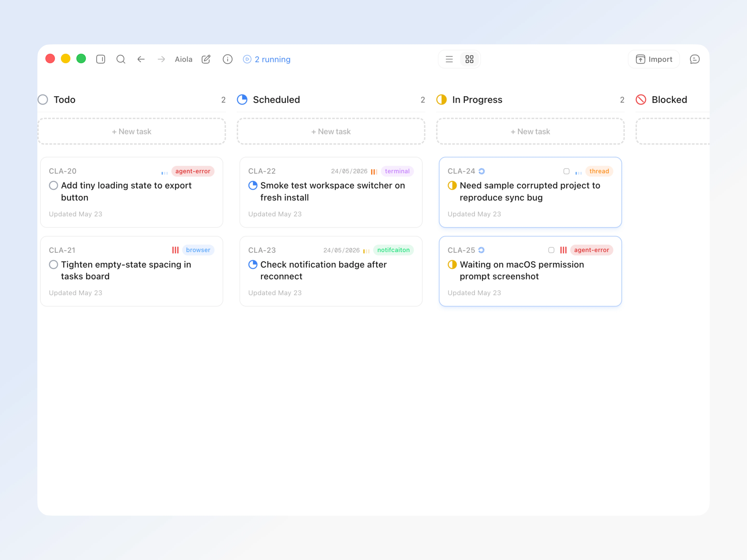Image resolution: width=747 pixels, height=560 pixels.
Task: Click the orange priority bars on CLA-22
Action: click(374, 172)
